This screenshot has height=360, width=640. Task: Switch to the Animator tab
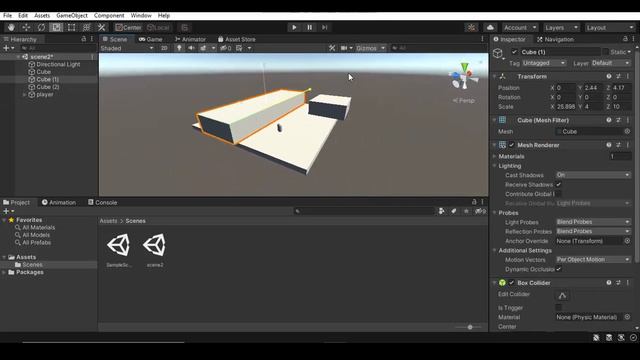(x=190, y=39)
